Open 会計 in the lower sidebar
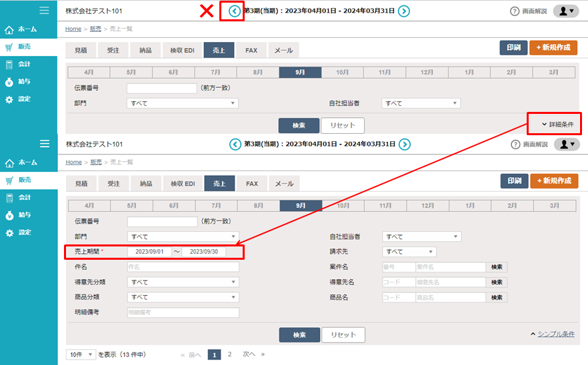The width and height of the screenshot is (588, 365). click(x=24, y=198)
